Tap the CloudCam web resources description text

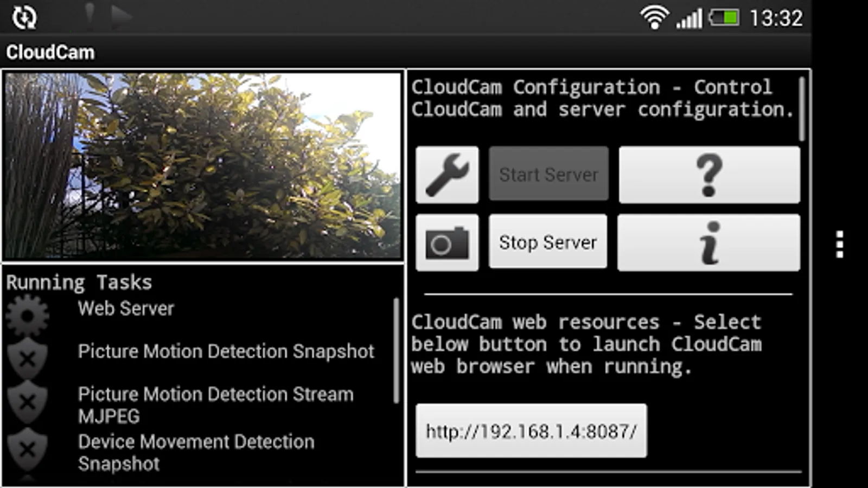point(587,344)
